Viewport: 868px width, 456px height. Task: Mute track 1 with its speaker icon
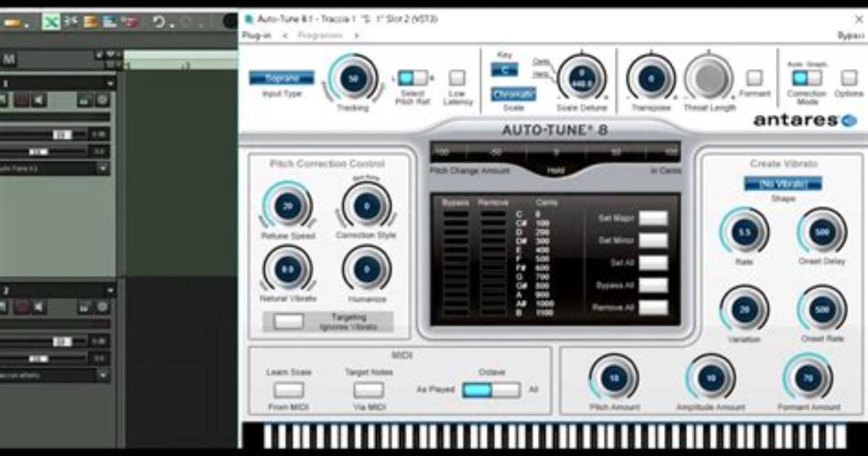pyautogui.click(x=38, y=100)
